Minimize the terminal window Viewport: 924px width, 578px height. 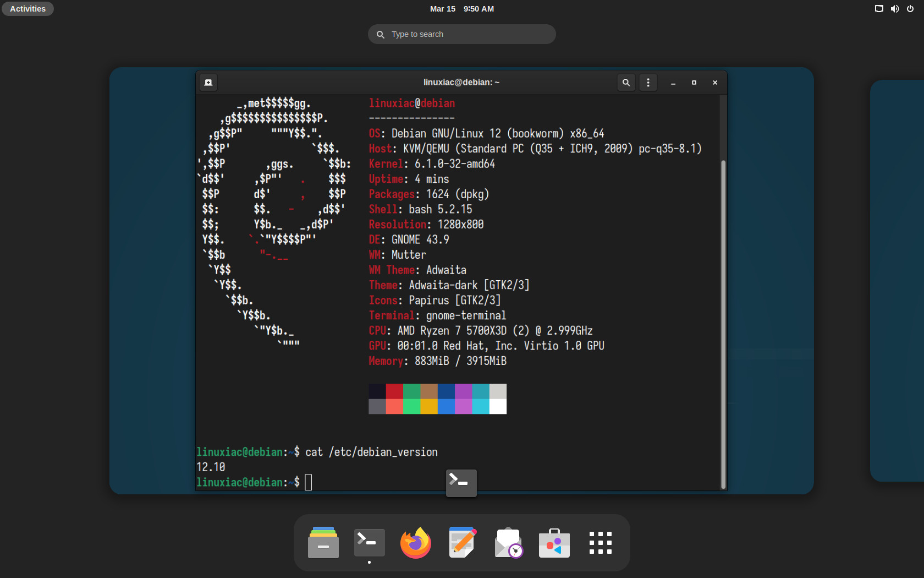673,83
